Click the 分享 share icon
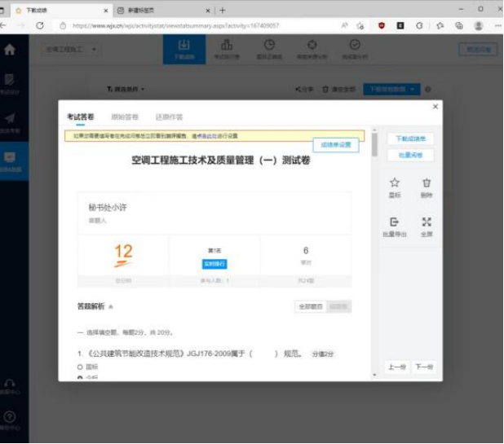The width and height of the screenshot is (504, 444). click(x=298, y=90)
